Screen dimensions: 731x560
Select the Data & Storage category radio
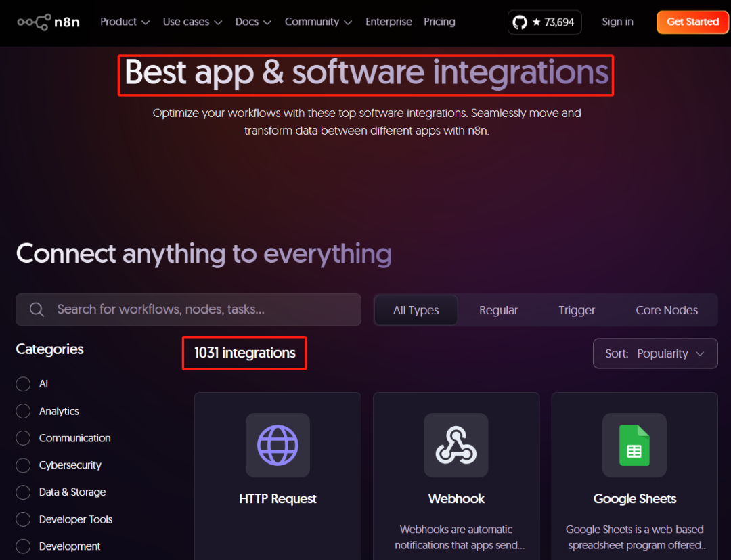click(23, 492)
